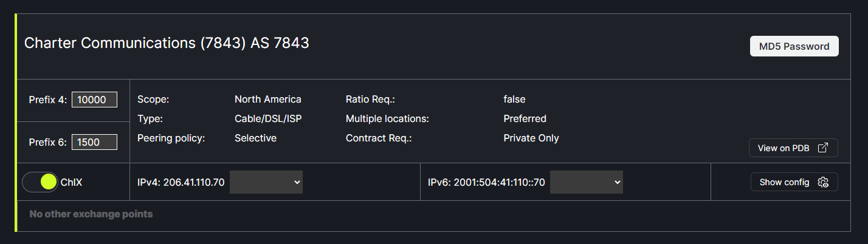
Task: Click the Contract Req. value Private Only
Action: tap(531, 138)
